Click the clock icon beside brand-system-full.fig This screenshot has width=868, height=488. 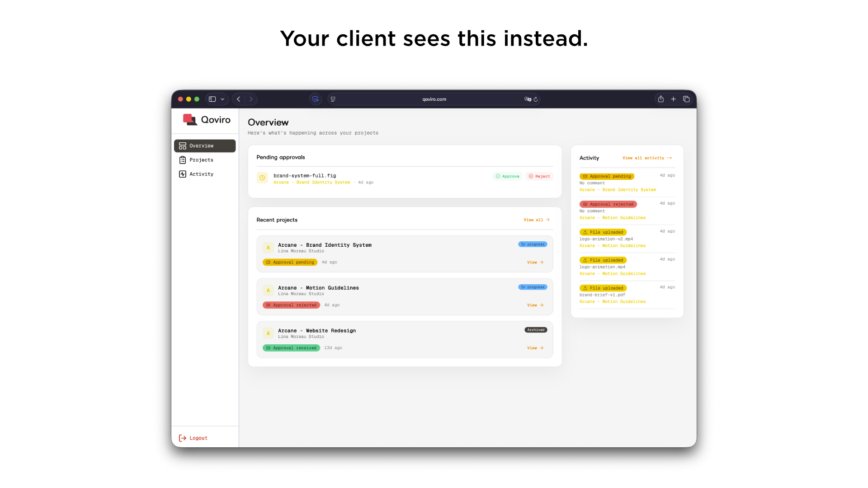(x=262, y=178)
